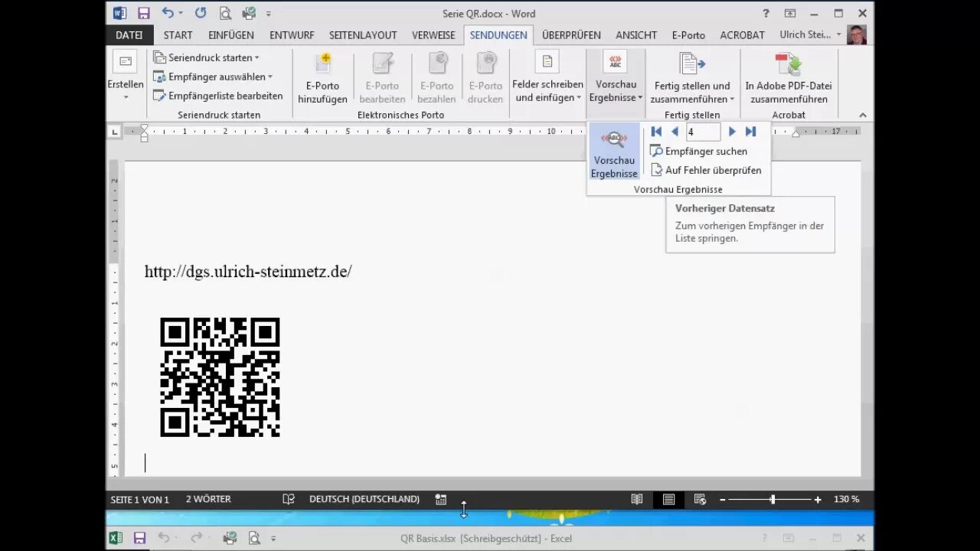Jump to the last record

[750, 132]
